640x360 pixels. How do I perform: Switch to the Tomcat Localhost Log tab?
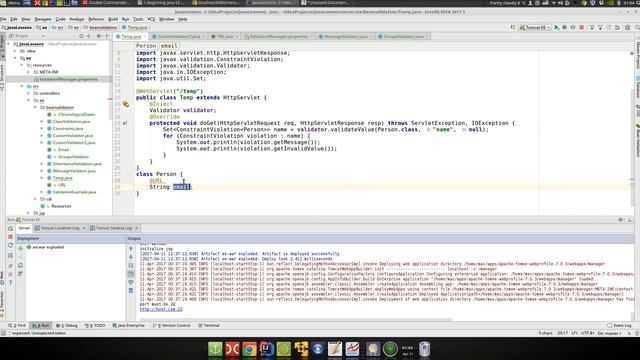click(x=60, y=228)
